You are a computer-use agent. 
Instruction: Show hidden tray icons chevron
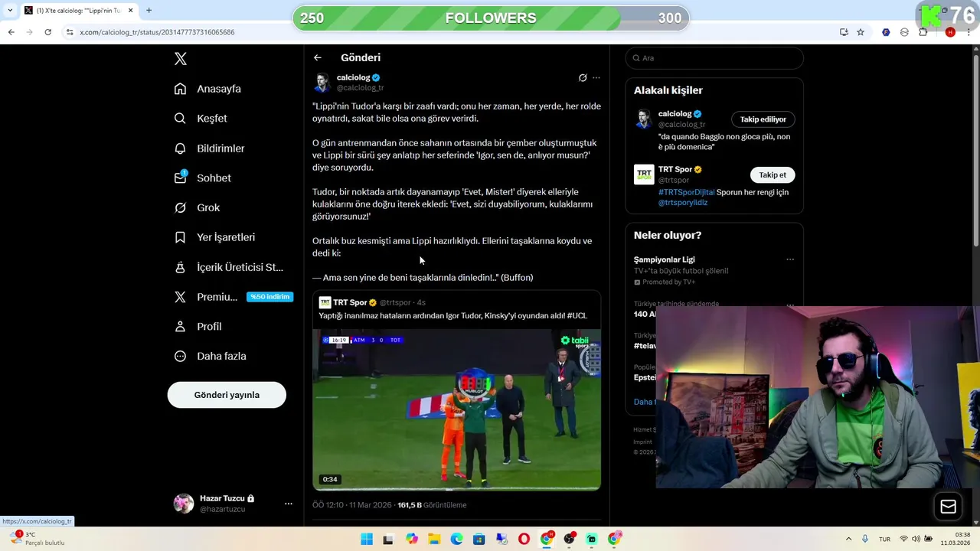click(848, 540)
